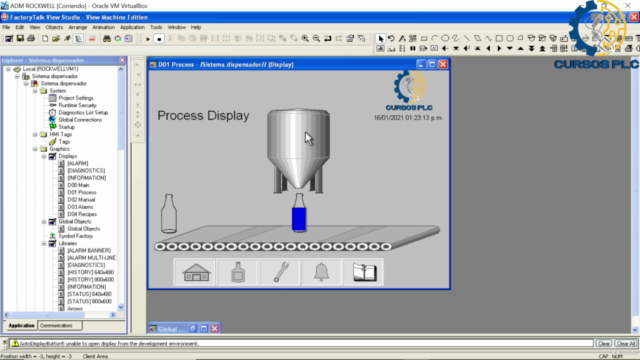Click the Zoom Out magnifier icon

pos(316,38)
